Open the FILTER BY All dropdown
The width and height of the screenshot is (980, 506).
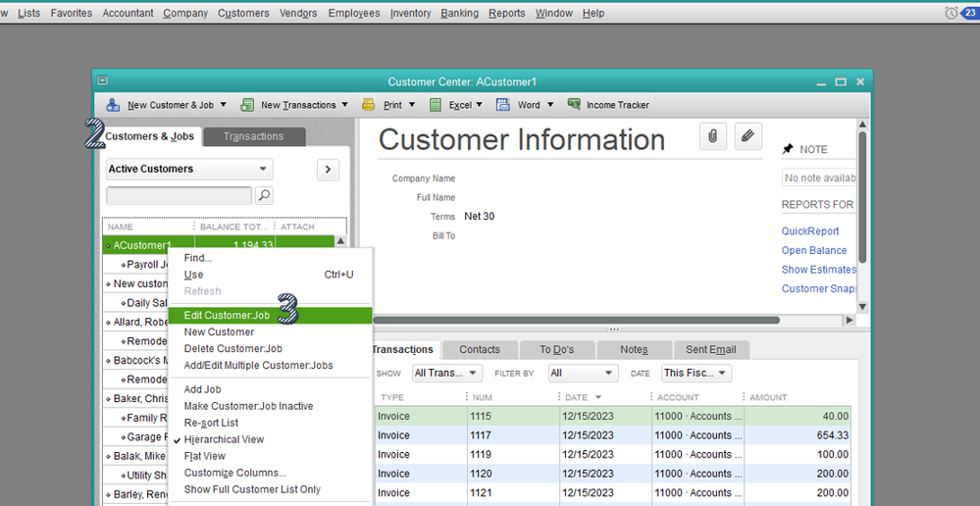[583, 373]
